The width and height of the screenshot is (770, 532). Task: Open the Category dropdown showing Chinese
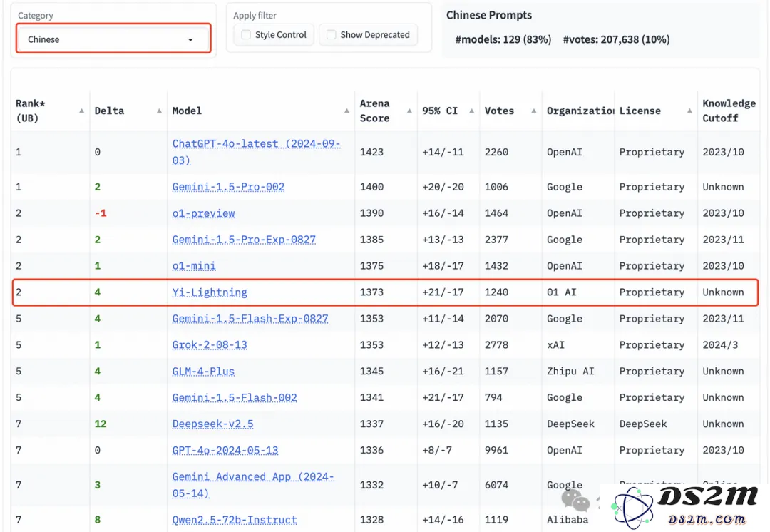point(113,39)
